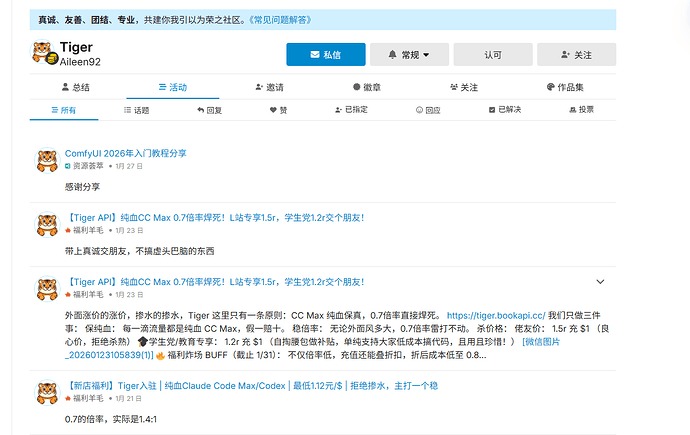The image size is (690, 435).
Task: Follow Tiger with the 关注 button
Action: pos(576,55)
